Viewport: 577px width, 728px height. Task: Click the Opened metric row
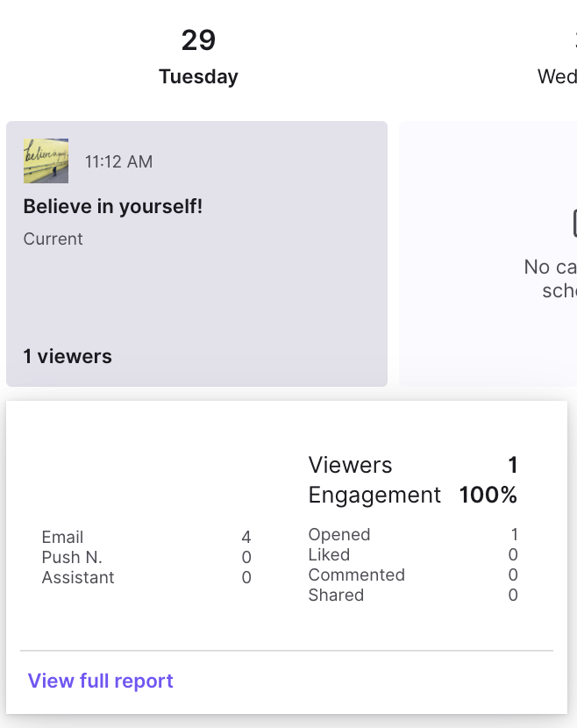413,534
